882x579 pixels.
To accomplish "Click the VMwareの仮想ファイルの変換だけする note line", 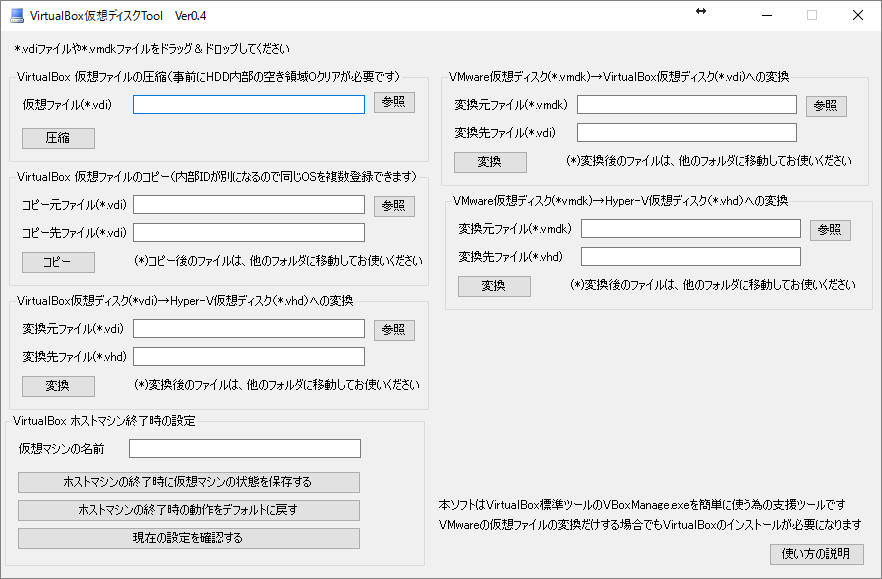I will click(650, 525).
